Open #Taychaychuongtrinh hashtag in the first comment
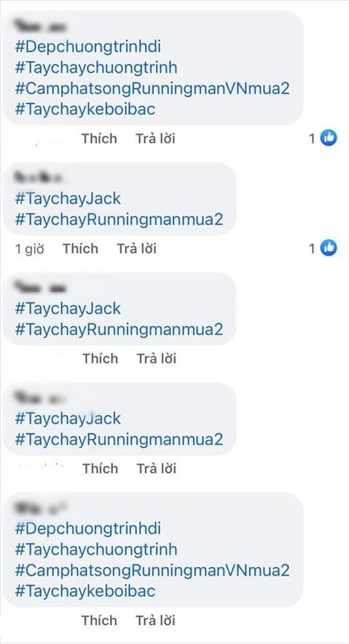Image resolution: width=349 pixels, height=644 pixels. click(96, 68)
